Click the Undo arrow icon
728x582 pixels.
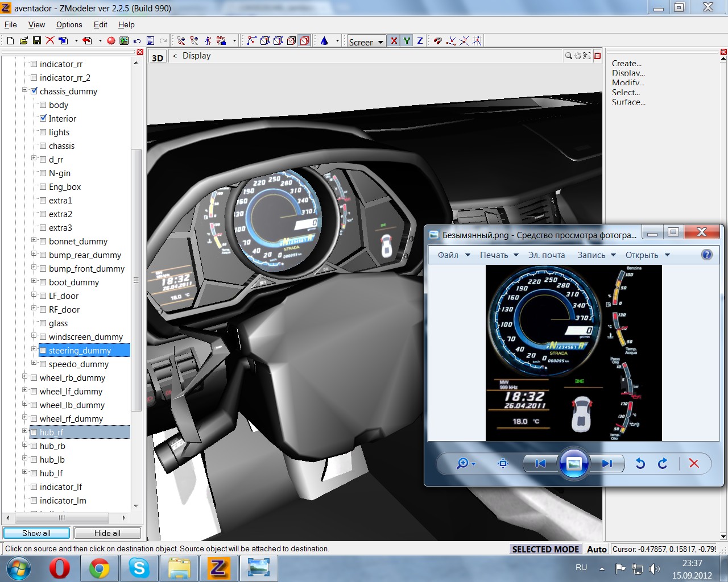pos(137,40)
